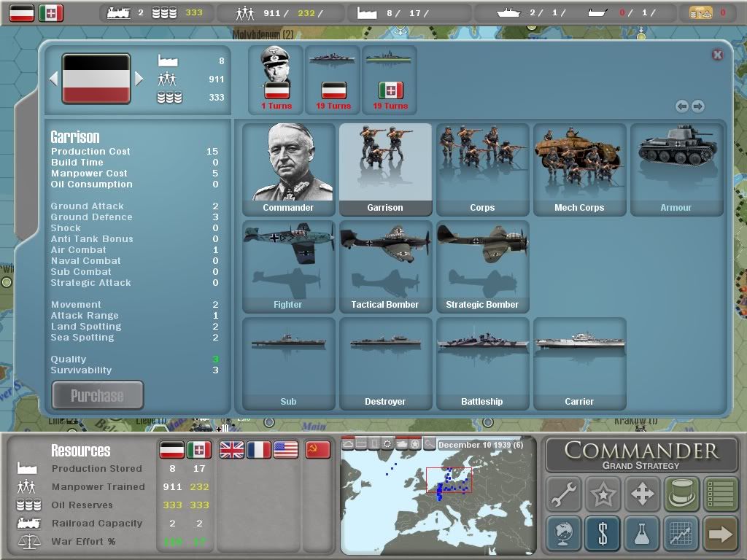
Task: Select the Commander unit card
Action: pyautogui.click(x=288, y=169)
